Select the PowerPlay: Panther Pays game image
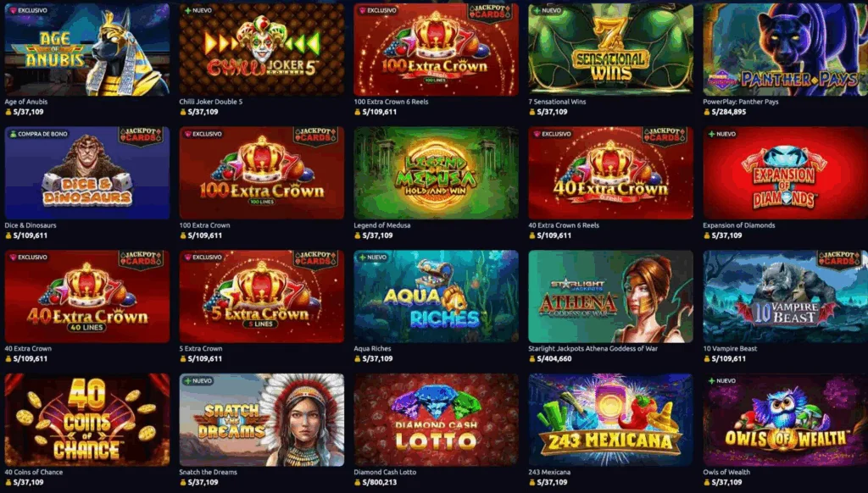Image resolution: width=868 pixels, height=493 pixels. pos(785,49)
